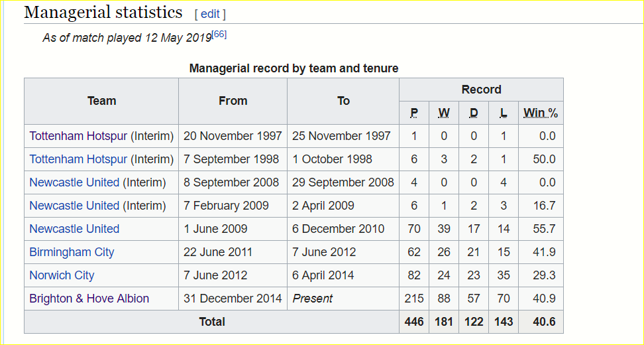Click the P abbreviation column header
644x345 pixels.
(414, 113)
